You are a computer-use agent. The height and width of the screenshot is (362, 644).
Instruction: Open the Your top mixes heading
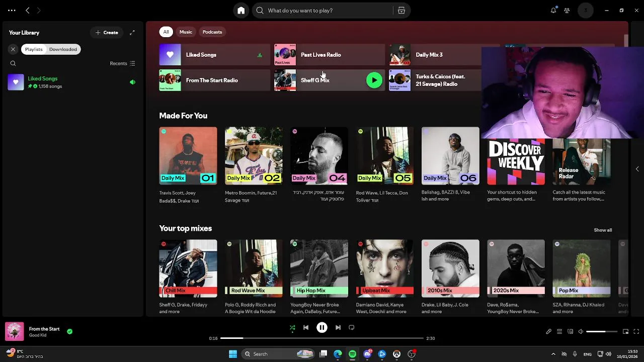pos(186,228)
